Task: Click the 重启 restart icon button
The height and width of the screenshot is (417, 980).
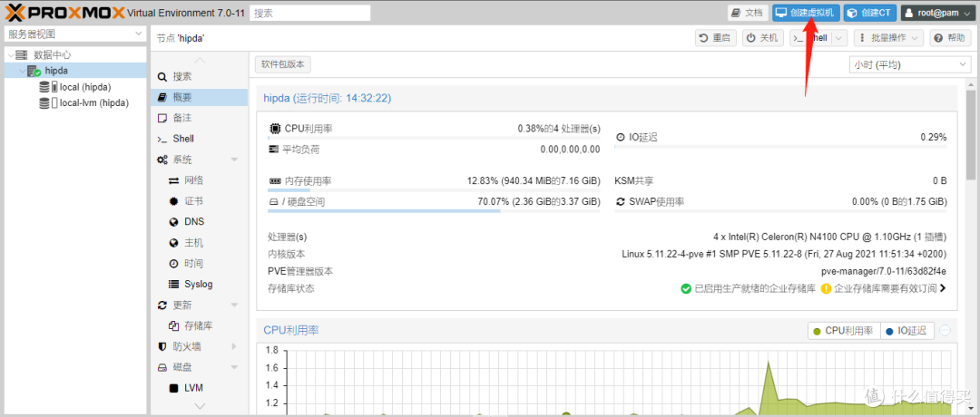Action: click(716, 38)
